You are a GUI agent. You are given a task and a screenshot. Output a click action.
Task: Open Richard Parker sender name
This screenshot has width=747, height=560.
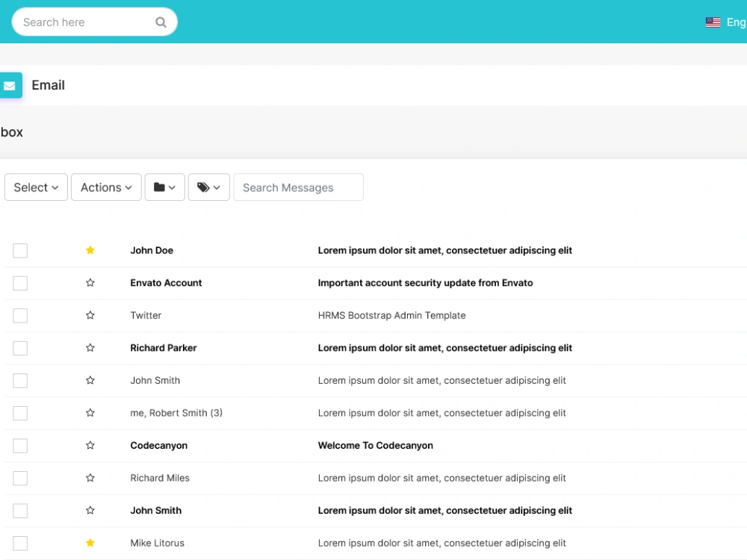click(164, 348)
